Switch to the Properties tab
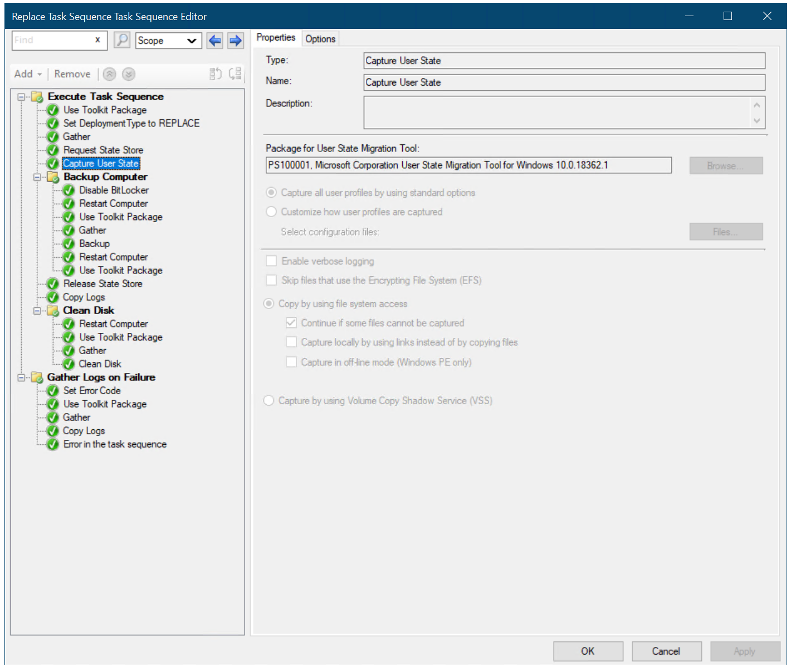 [276, 38]
